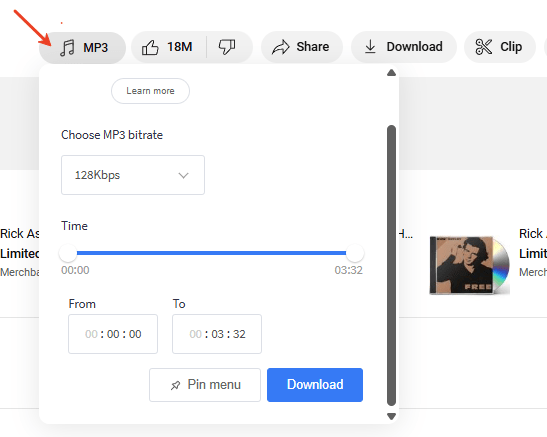The width and height of the screenshot is (547, 437).
Task: Click the thumbs-down dislike icon
Action: [x=227, y=47]
